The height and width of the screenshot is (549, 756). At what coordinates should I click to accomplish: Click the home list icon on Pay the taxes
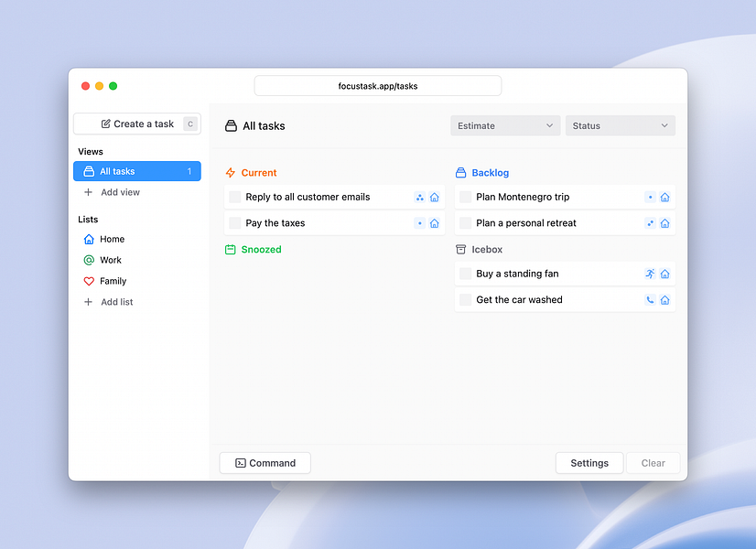tap(435, 223)
